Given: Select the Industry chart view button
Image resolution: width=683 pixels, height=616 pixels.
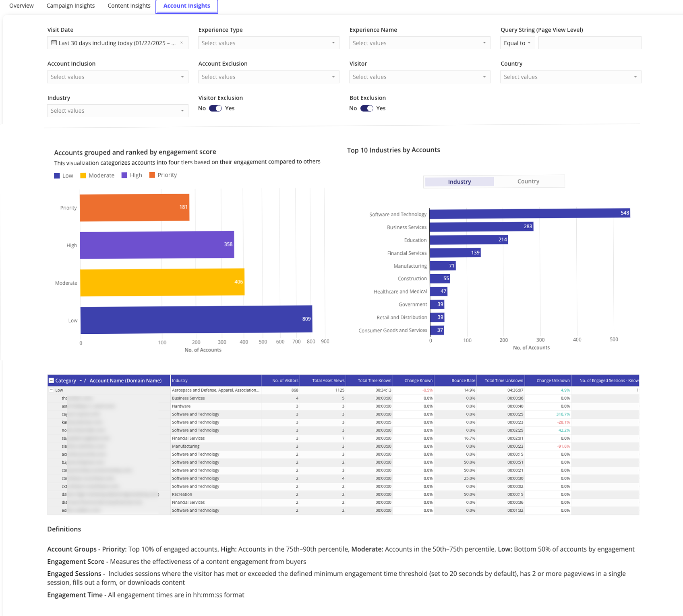Looking at the screenshot, I should [459, 182].
